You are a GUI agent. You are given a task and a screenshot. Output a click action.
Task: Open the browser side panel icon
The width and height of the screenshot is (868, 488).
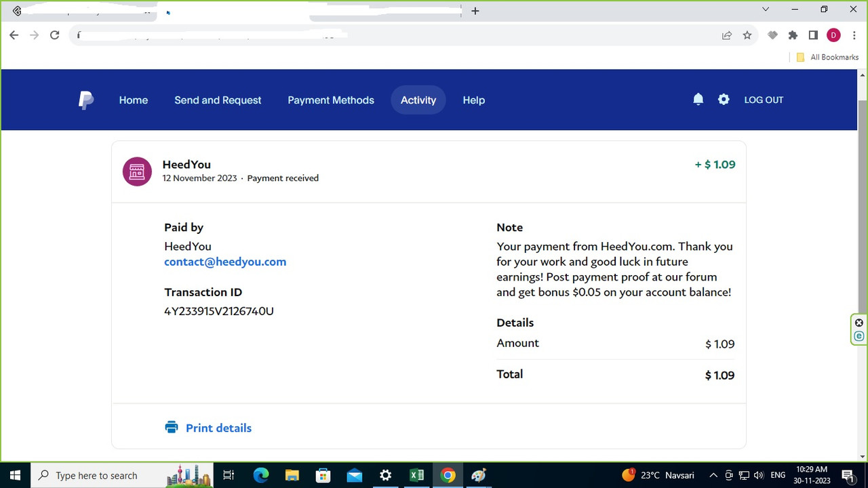pyautogui.click(x=813, y=35)
